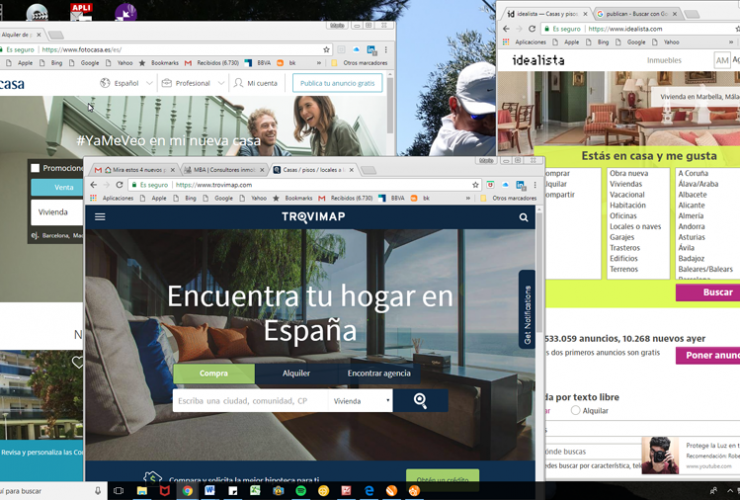Viewport: 740px width, 500px height.
Task: Switch to the Alquiler tab on Trovimap
Action: pyautogui.click(x=296, y=373)
